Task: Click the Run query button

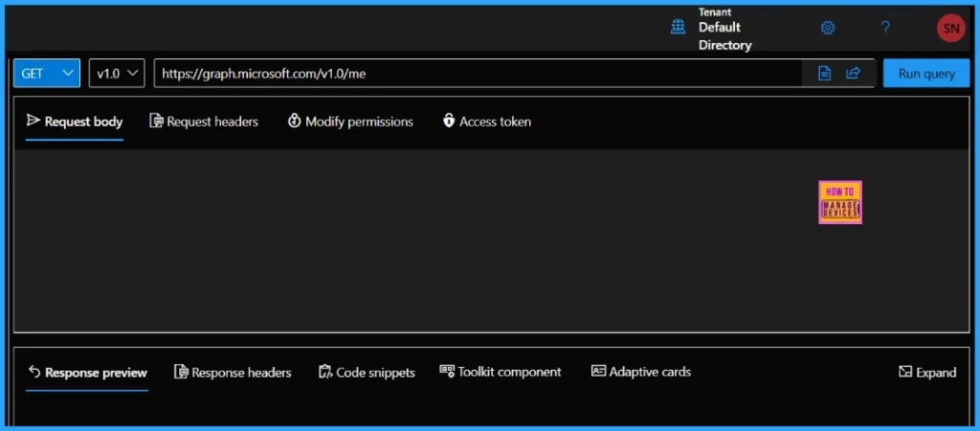Action: (x=926, y=73)
